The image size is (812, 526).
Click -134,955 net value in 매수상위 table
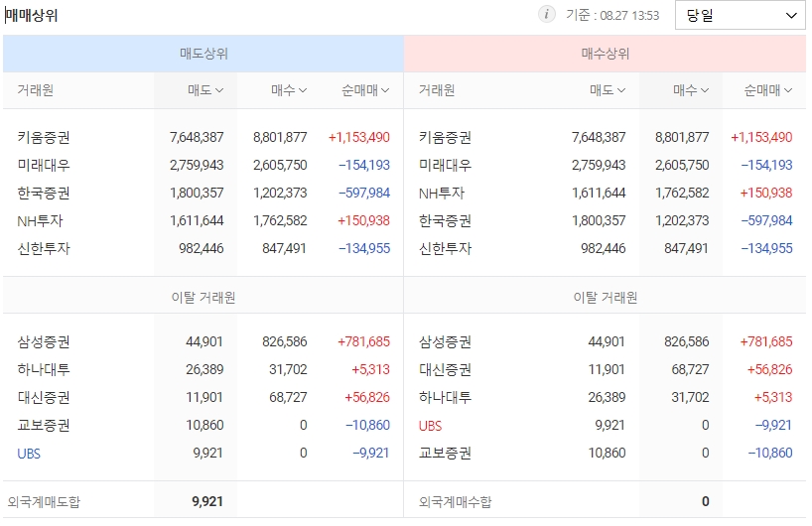(x=766, y=248)
